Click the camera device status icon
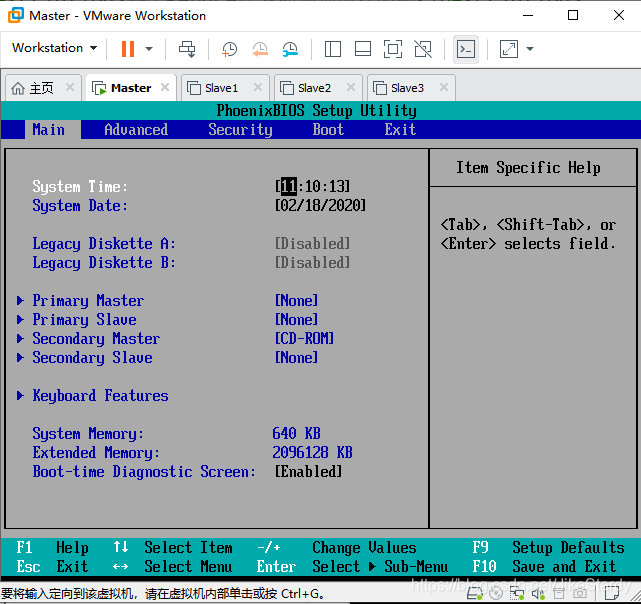Image resolution: width=641 pixels, height=604 pixels. point(580,593)
